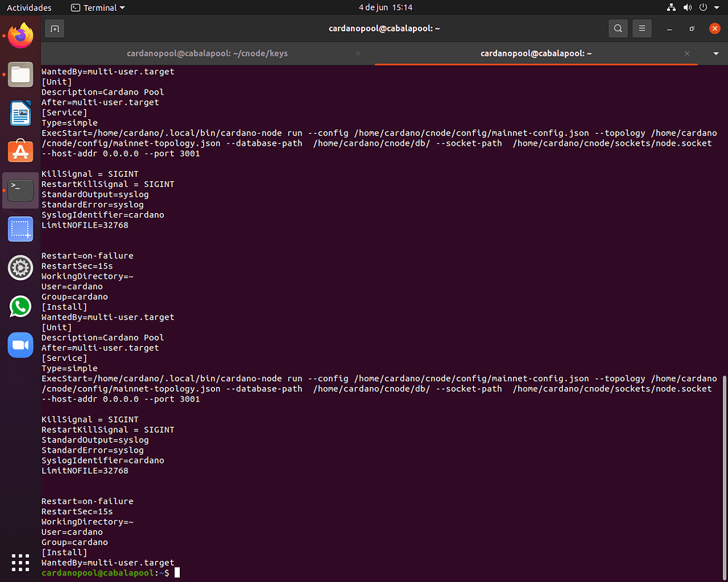Click the volume speaker icon

[x=688, y=7]
